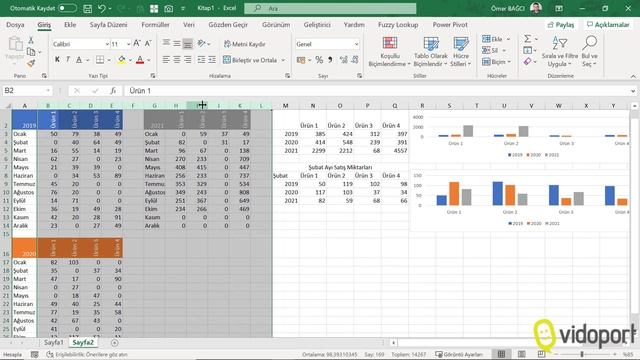The height and width of the screenshot is (360, 640).
Task: Save the workbook with the disk icon
Action: pos(87,8)
